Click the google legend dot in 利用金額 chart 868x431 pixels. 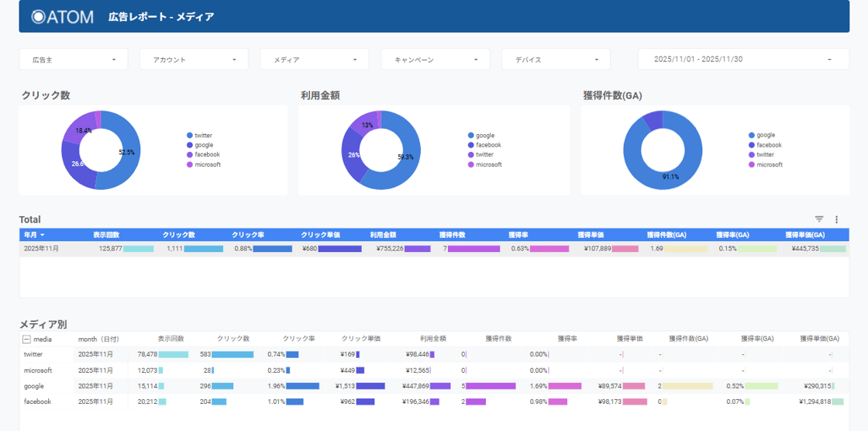[471, 136]
